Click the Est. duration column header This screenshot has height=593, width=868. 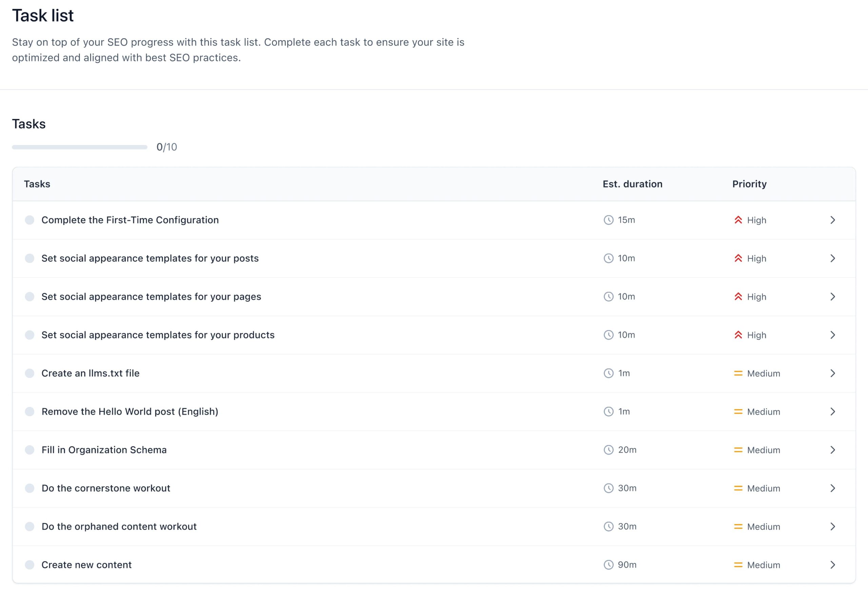click(x=632, y=184)
